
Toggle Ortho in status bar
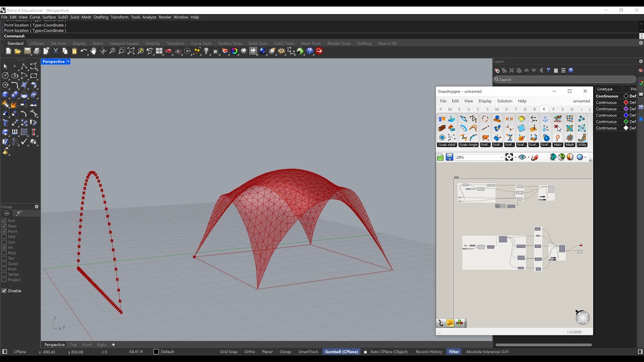click(250, 351)
